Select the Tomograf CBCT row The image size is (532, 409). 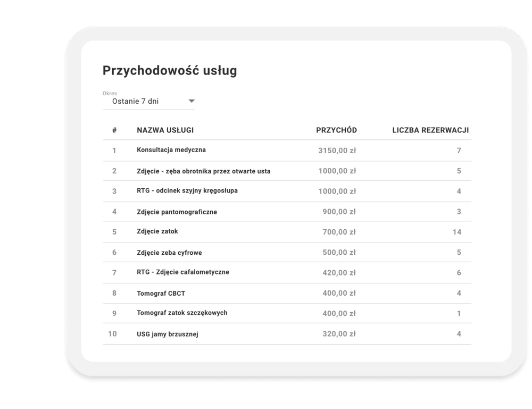coord(161,293)
